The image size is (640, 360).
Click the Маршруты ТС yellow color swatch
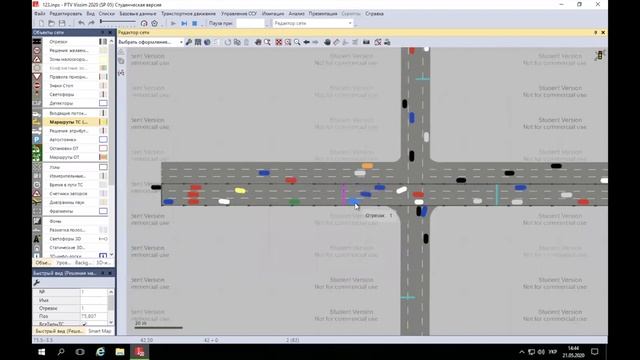(x=103, y=122)
